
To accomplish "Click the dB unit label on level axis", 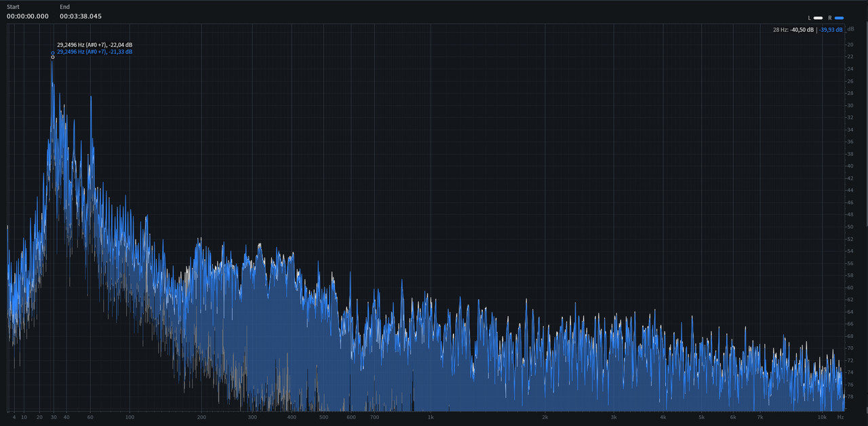I will click(x=850, y=29).
